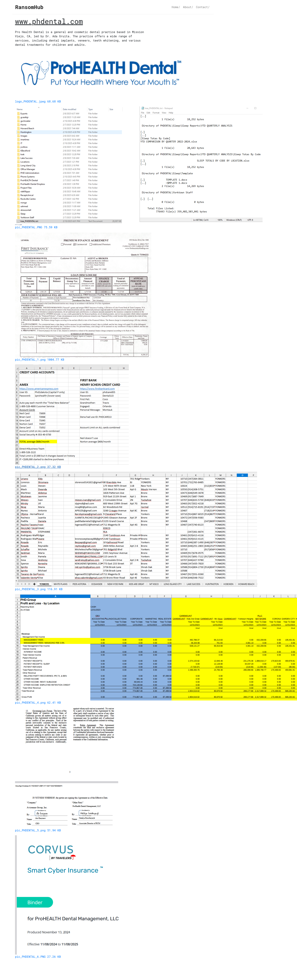
Task: Click the Exports folder icon
Action: (18, 113)
